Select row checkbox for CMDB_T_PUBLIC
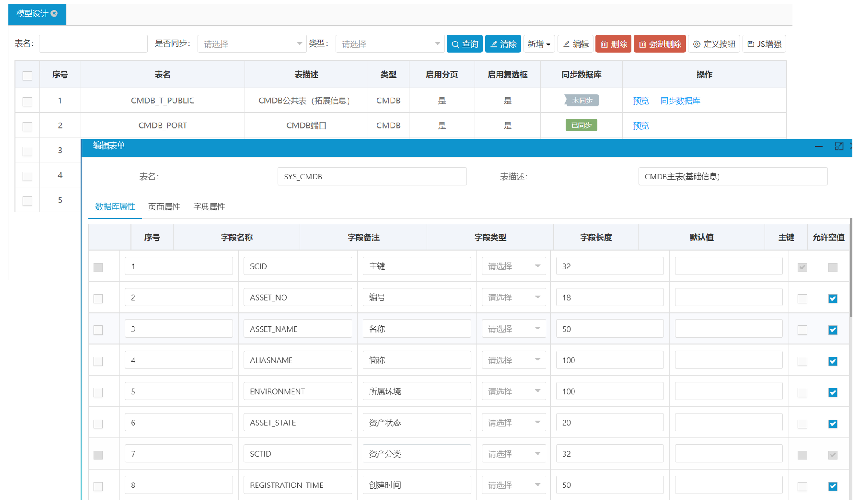The image size is (856, 504). 27,101
